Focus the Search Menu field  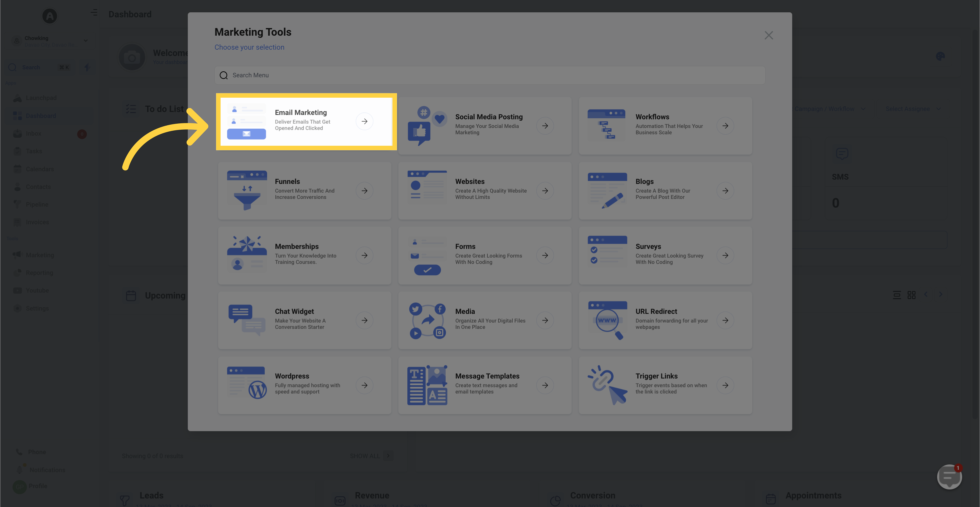[x=490, y=75]
